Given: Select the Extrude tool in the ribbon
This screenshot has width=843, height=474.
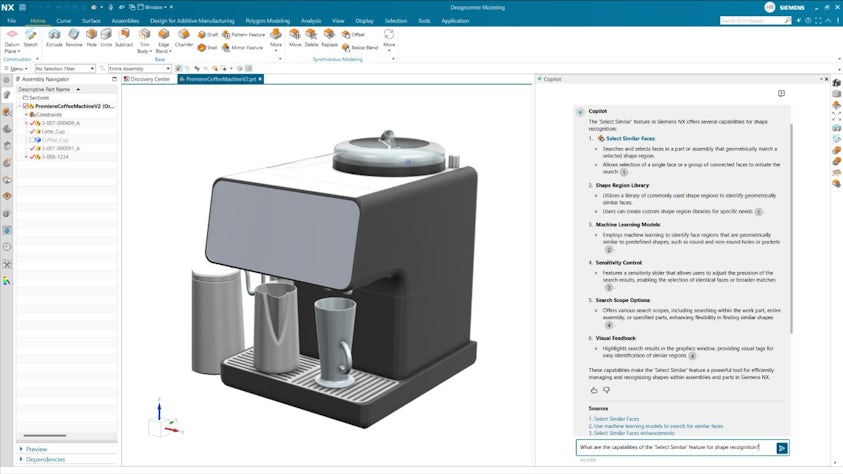Looking at the screenshot, I should (54, 38).
